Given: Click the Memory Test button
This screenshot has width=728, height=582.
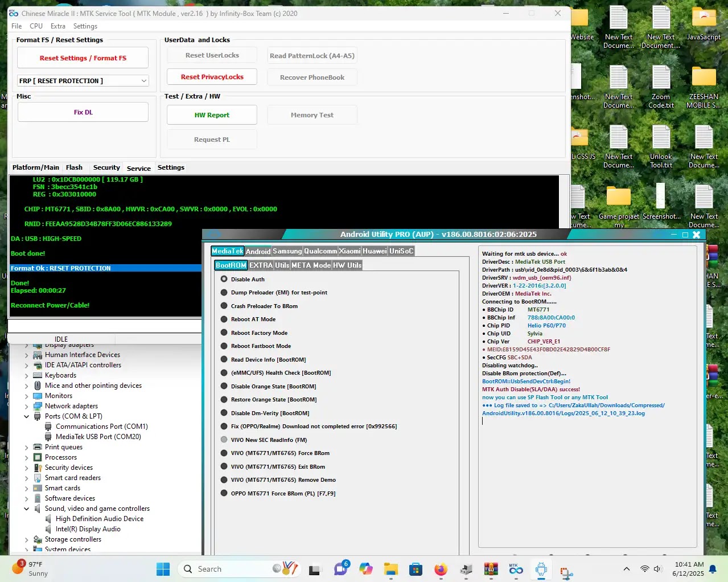Looking at the screenshot, I should pyautogui.click(x=312, y=115).
